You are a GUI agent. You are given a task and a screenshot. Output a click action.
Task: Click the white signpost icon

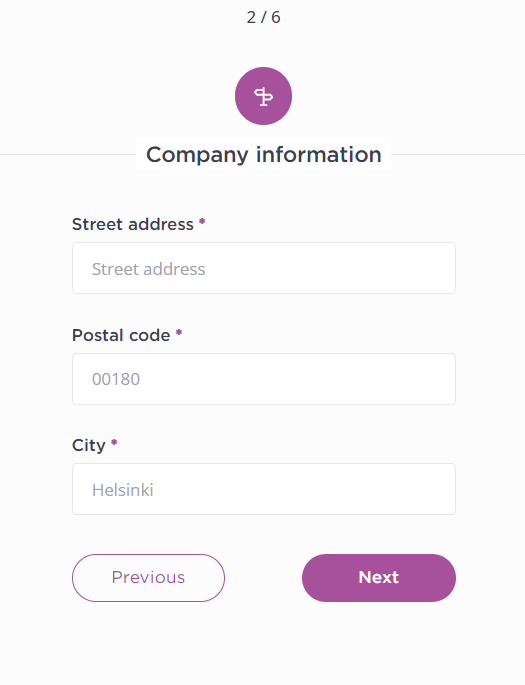[263, 97]
